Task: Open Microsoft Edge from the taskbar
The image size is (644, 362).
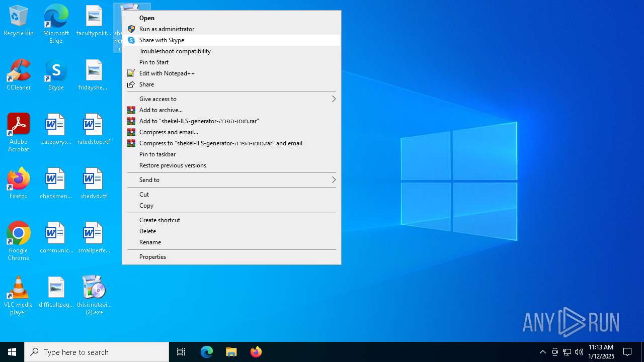Action: (207, 352)
